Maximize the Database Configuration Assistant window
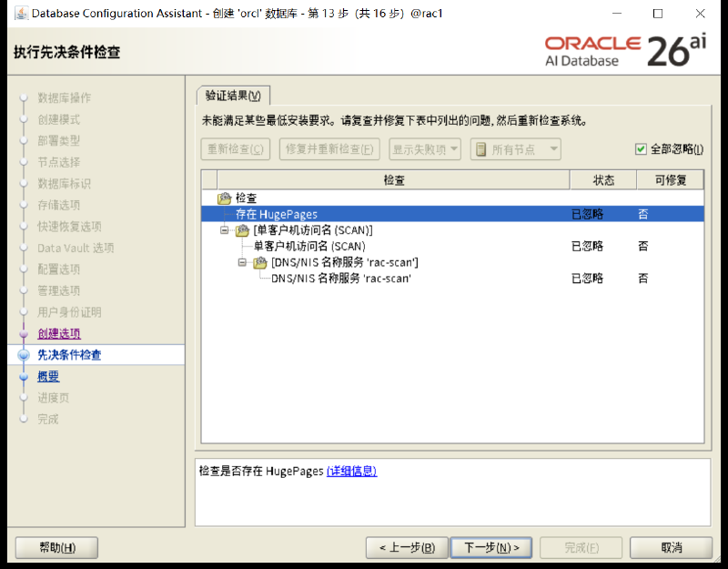This screenshot has width=728, height=569. point(658,14)
